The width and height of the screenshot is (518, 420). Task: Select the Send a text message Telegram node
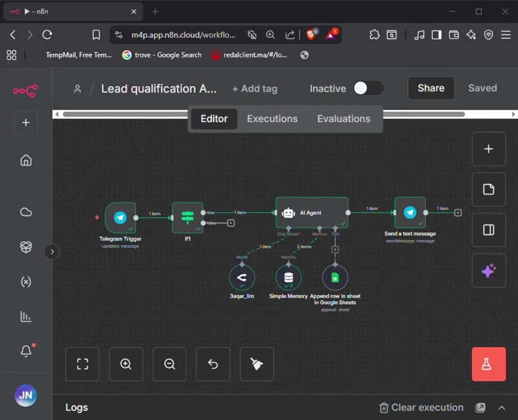(410, 212)
